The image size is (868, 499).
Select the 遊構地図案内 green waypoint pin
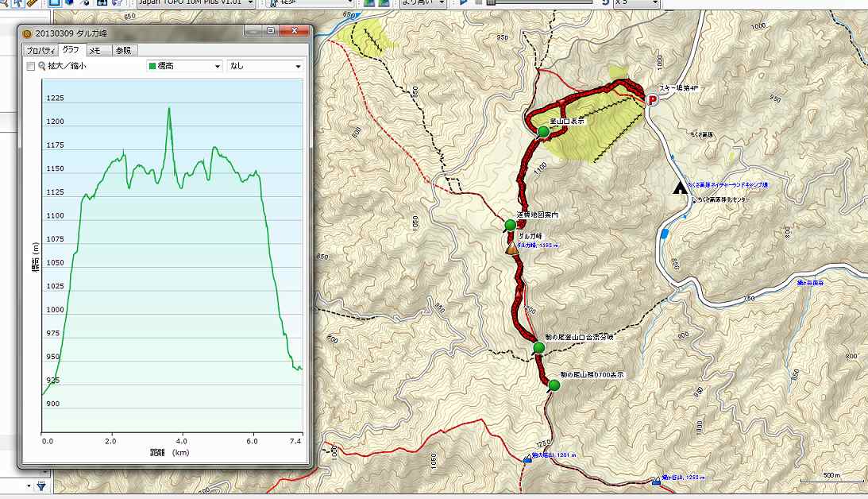pyautogui.click(x=510, y=226)
